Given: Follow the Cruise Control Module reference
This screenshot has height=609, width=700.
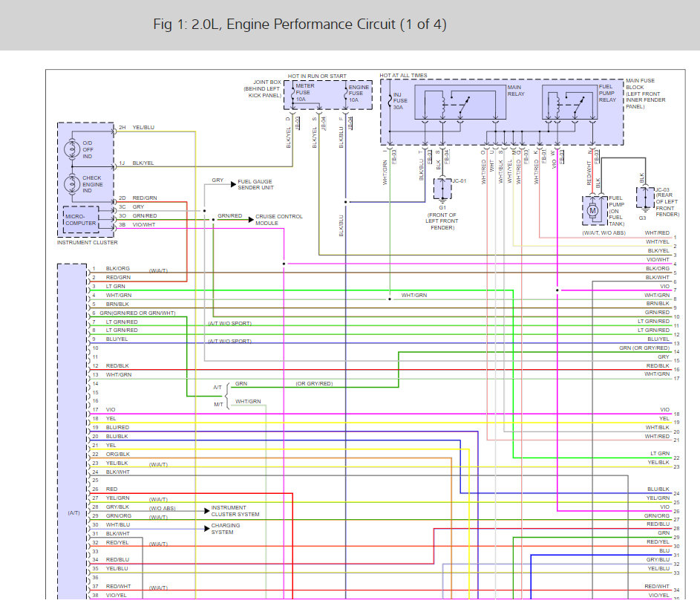Looking at the screenshot, I should tap(278, 220).
